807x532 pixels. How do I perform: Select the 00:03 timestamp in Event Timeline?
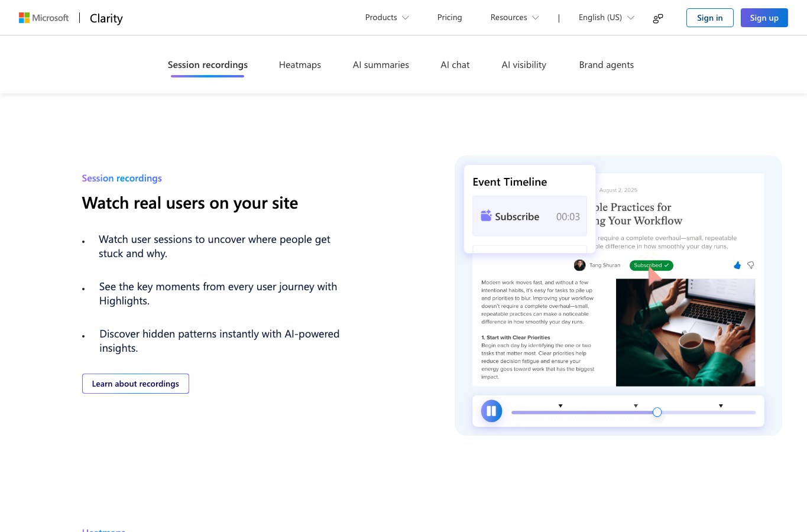tap(568, 217)
